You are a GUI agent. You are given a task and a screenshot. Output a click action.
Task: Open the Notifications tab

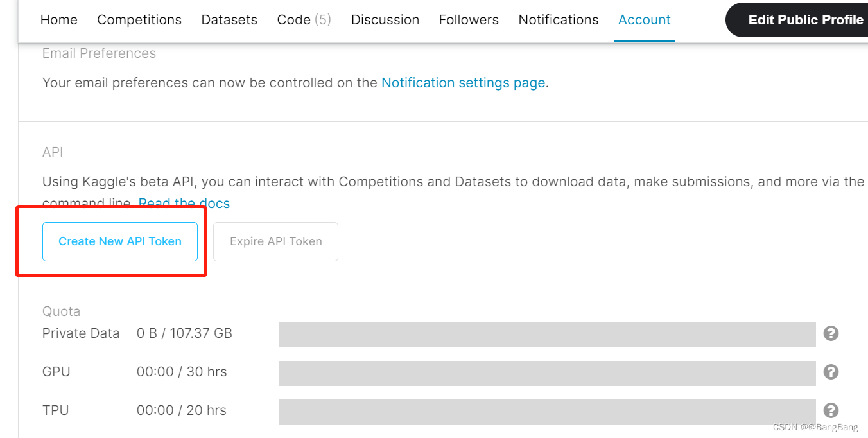click(559, 20)
